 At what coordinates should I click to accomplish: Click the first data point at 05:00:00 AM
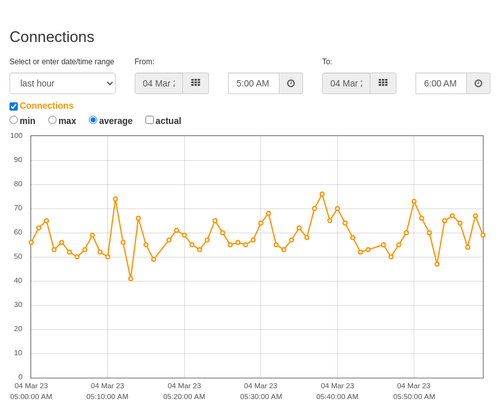(x=31, y=242)
